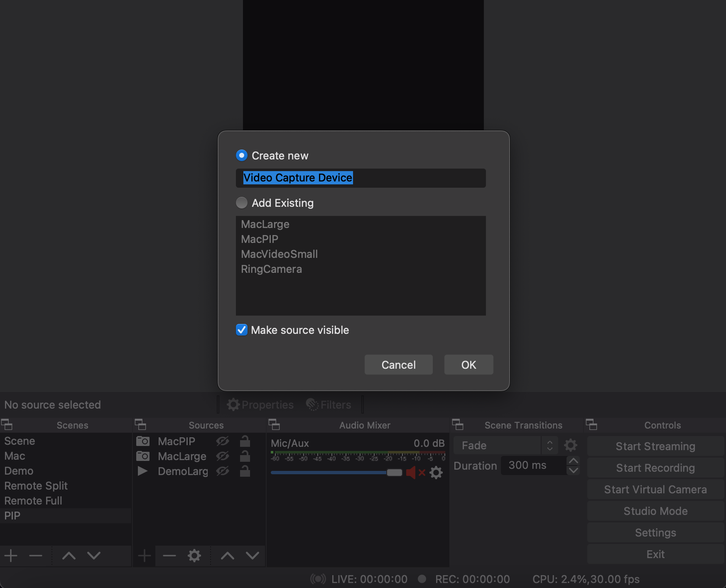Viewport: 726px width, 588px height.
Task: Click the REC status dot icon
Action: click(422, 579)
